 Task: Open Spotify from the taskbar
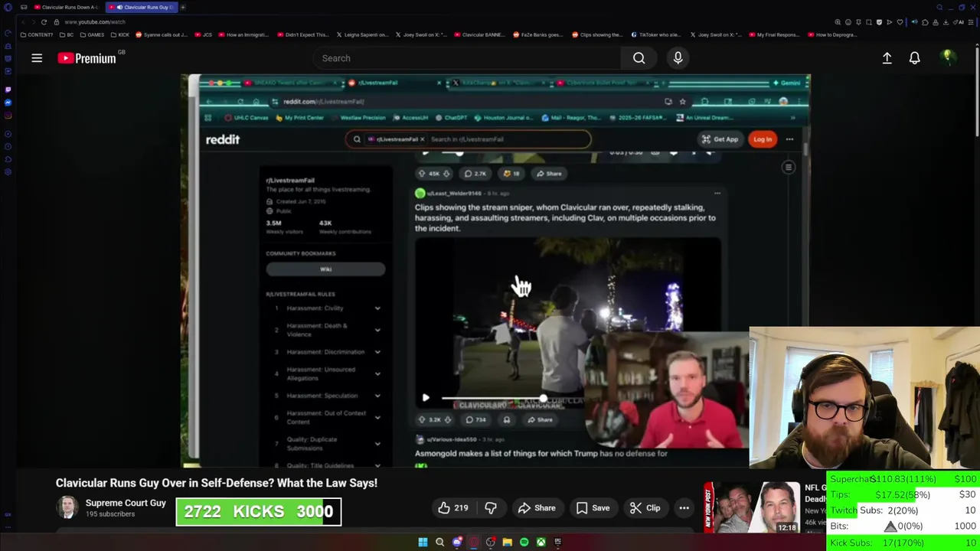pos(524,542)
